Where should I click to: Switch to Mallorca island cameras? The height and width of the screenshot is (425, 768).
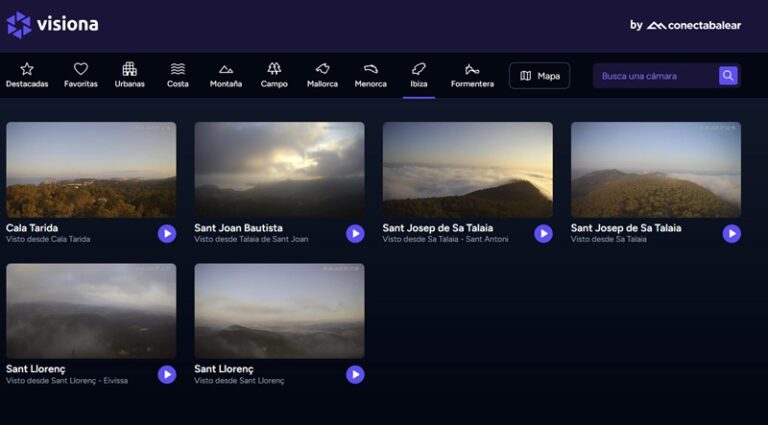322,75
